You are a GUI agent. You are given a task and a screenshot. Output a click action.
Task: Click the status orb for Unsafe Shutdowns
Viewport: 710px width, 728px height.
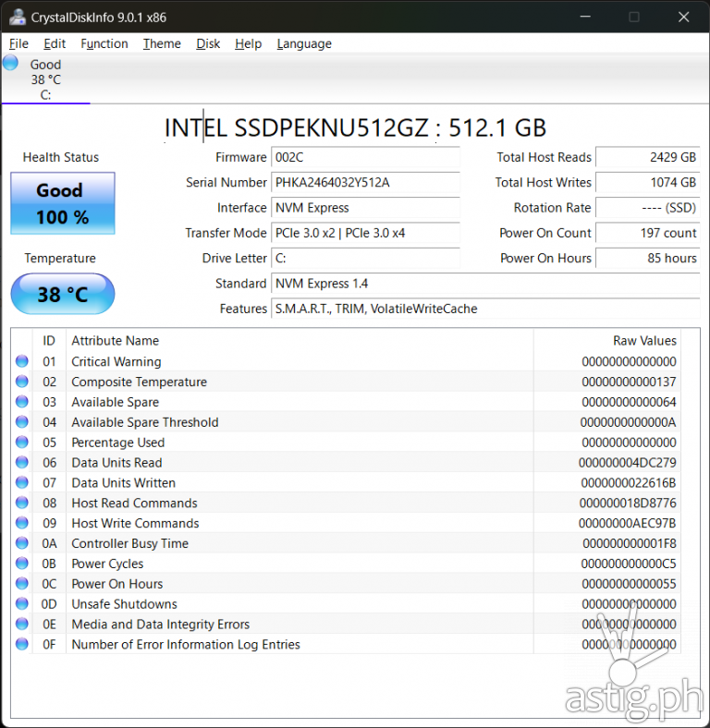point(22,604)
